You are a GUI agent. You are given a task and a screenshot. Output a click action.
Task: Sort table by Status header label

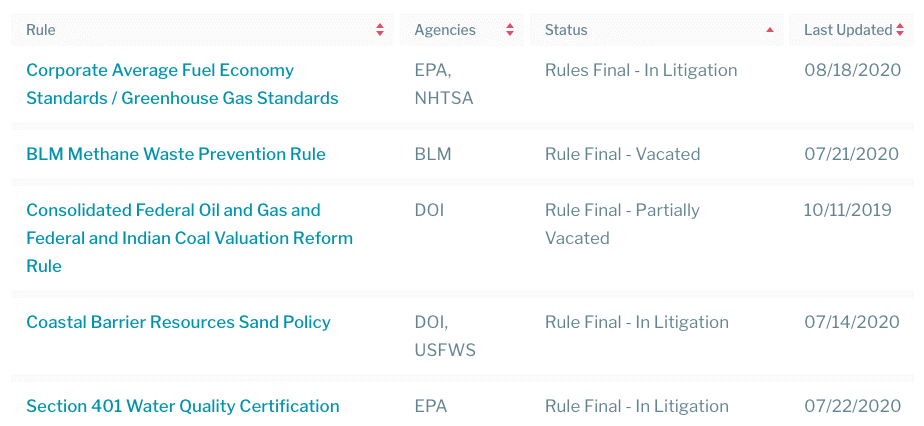click(x=566, y=30)
